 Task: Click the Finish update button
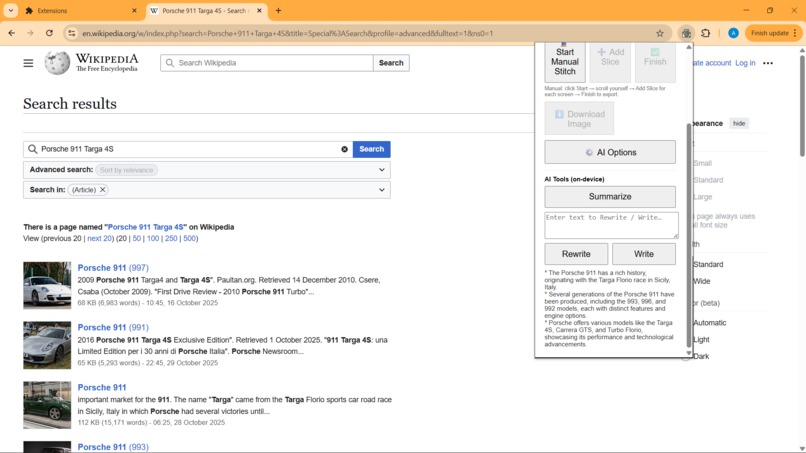point(773,33)
